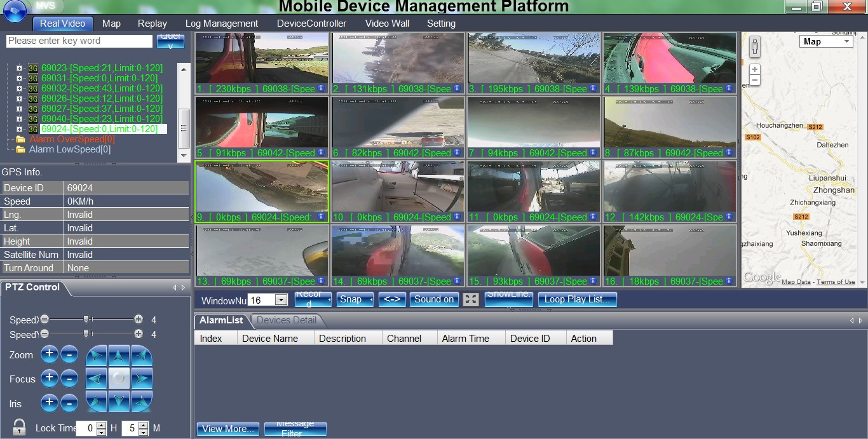Click the View More button

228,429
